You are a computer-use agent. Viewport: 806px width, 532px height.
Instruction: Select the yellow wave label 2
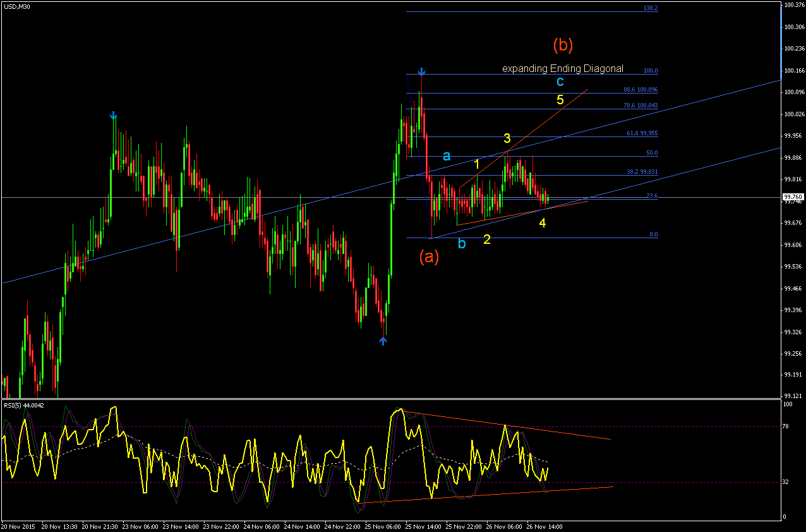coord(487,239)
